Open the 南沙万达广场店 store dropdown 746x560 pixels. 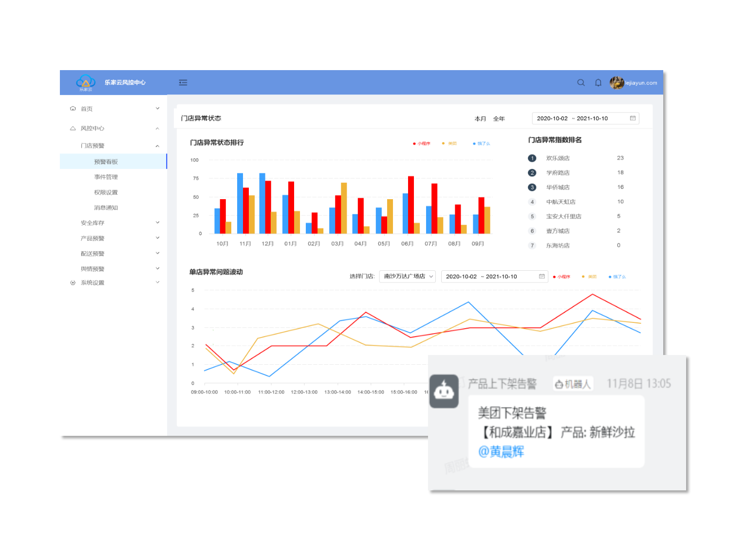tap(408, 277)
